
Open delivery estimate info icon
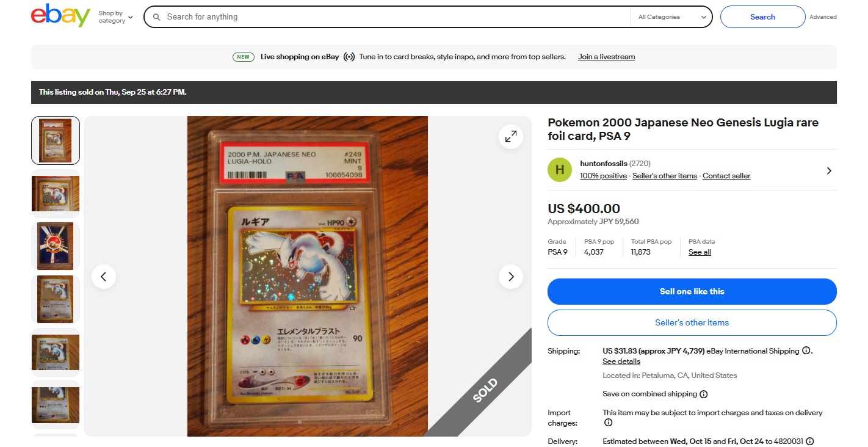tap(809, 442)
